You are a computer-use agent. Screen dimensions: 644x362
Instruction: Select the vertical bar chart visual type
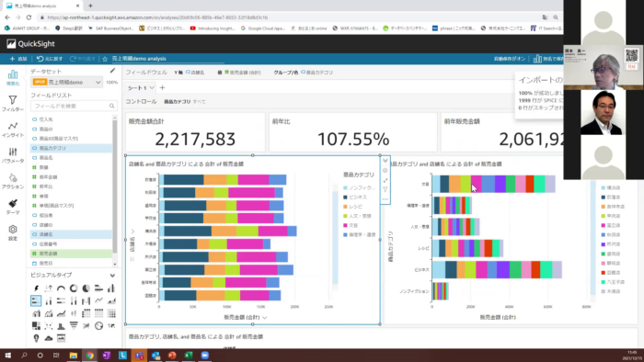tap(111, 288)
